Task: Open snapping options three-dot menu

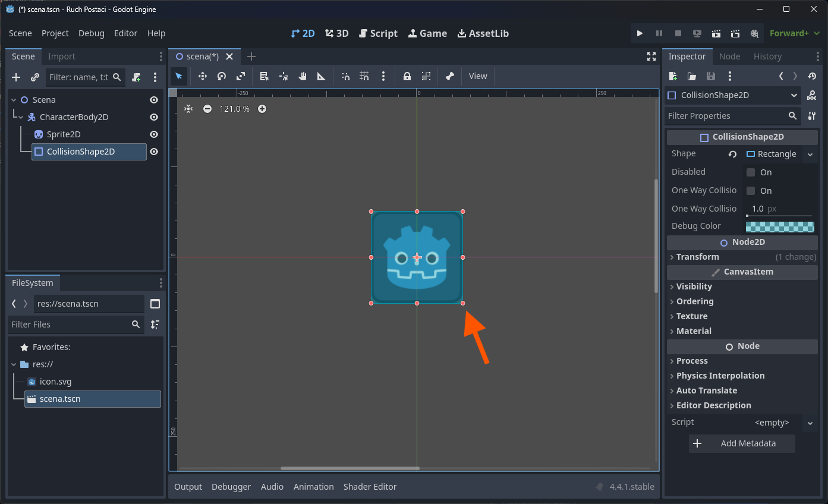Action: point(383,76)
